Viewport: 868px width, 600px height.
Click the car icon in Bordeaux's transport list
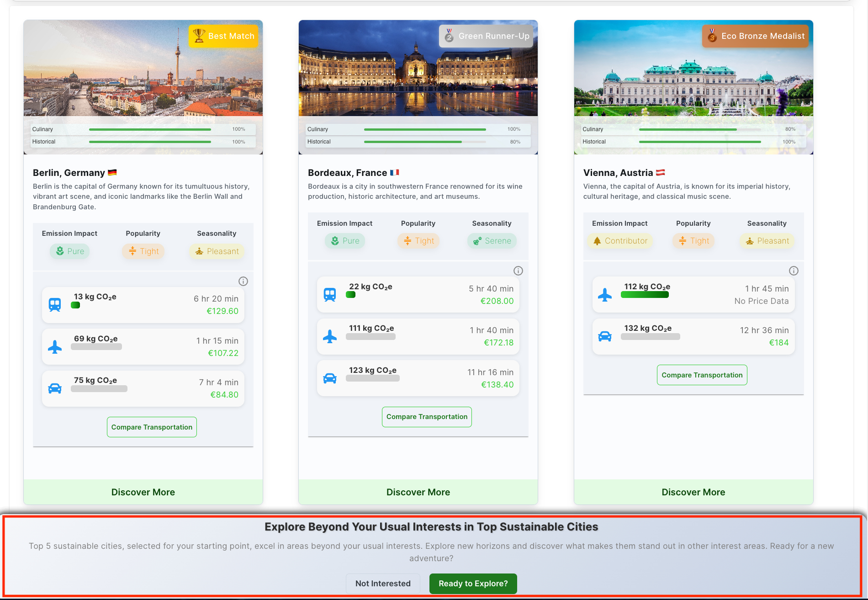pyautogui.click(x=330, y=378)
